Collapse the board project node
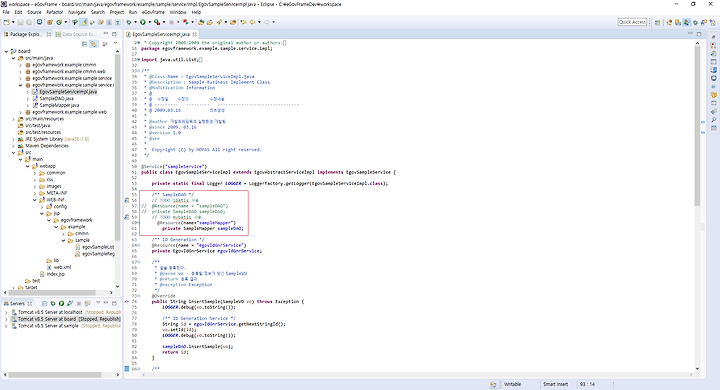The image size is (720, 390). [6, 51]
